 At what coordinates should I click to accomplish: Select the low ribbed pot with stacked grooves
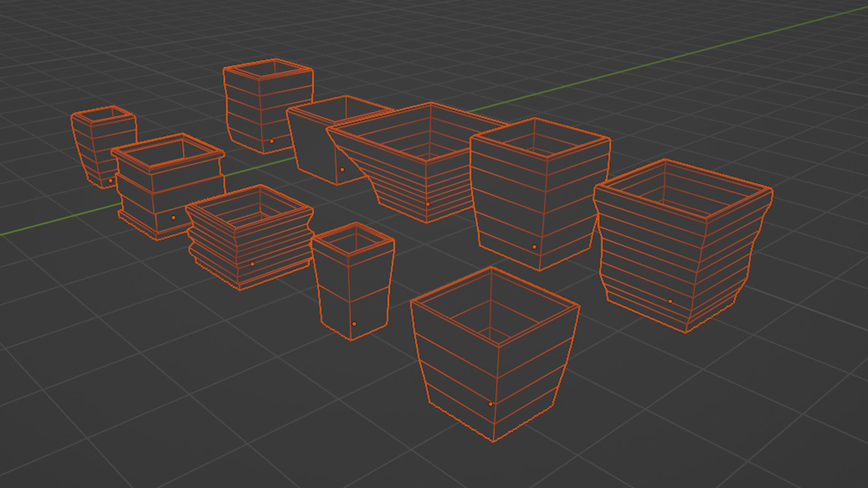(250, 237)
